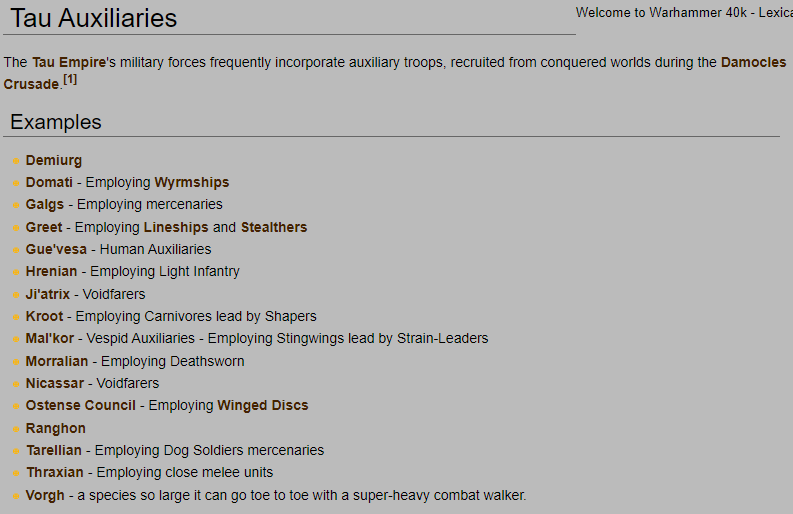Follow the Winged Discs link

262,405
